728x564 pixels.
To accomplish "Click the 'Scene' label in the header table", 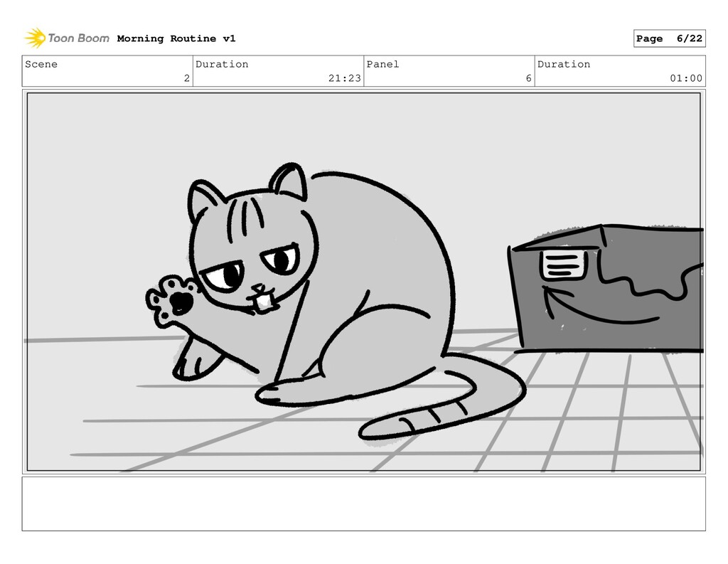I will (41, 64).
